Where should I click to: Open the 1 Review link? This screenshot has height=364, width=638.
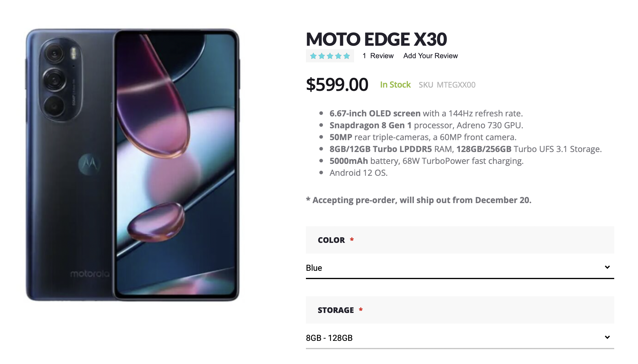(378, 56)
